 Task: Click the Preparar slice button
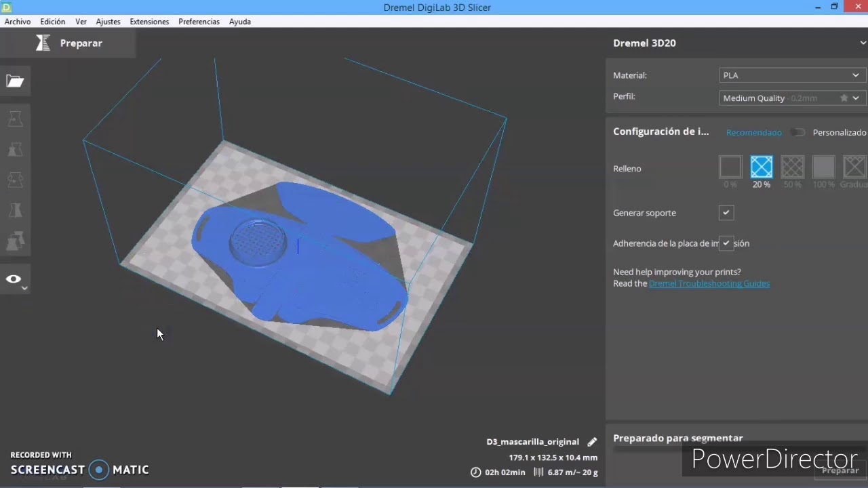[x=840, y=470]
